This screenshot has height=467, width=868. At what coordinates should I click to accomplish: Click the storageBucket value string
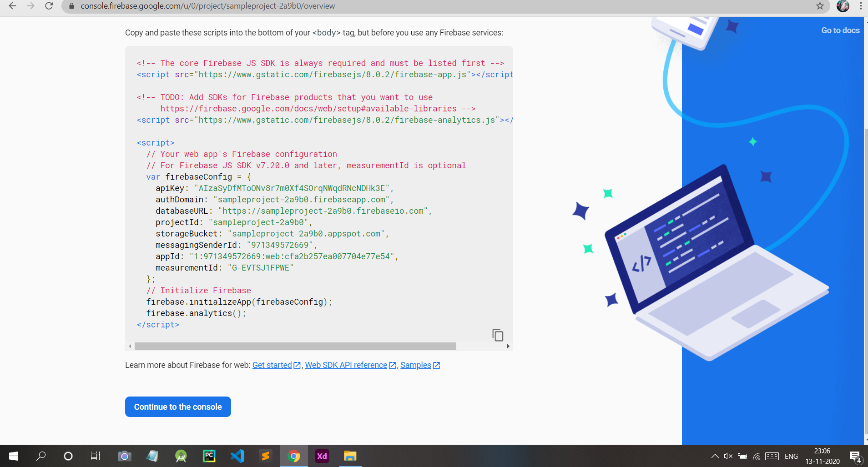click(306, 234)
